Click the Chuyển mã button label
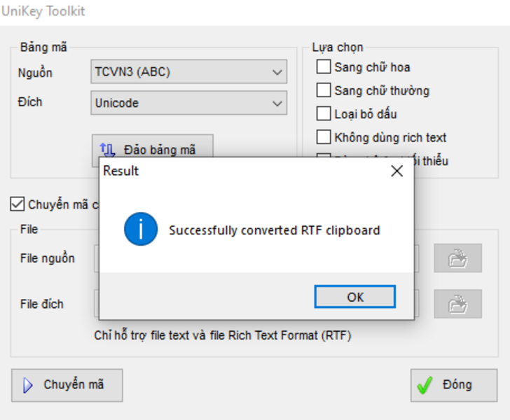The image size is (510, 420). 74,384
